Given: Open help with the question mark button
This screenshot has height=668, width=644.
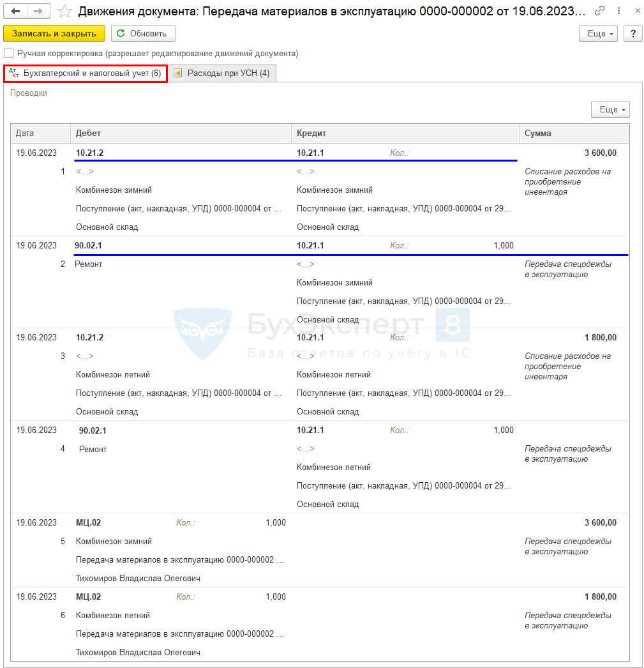Looking at the screenshot, I should coord(633,33).
